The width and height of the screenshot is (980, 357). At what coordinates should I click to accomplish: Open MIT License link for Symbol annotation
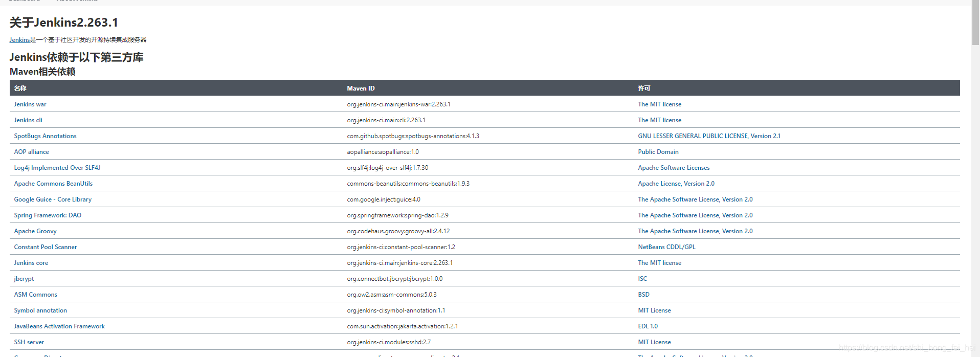pyautogui.click(x=655, y=310)
